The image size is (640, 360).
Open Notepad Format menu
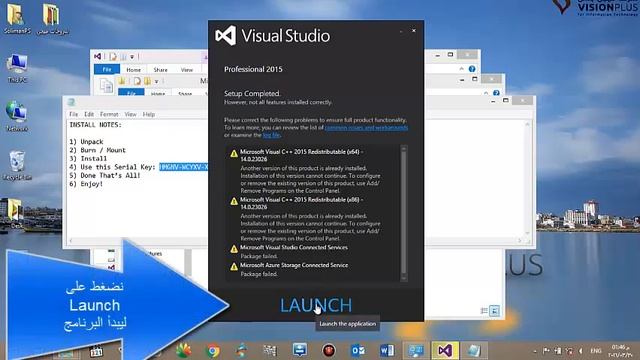[109, 114]
